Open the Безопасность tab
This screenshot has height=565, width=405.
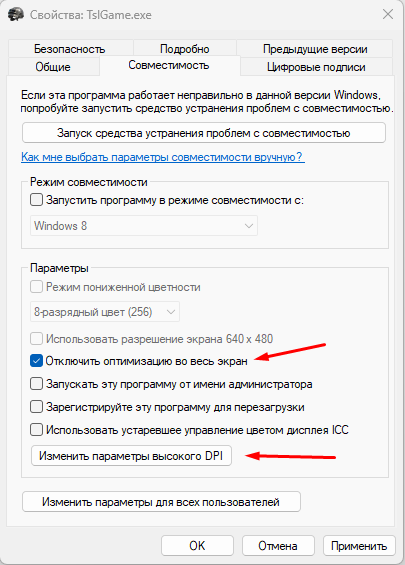point(70,49)
